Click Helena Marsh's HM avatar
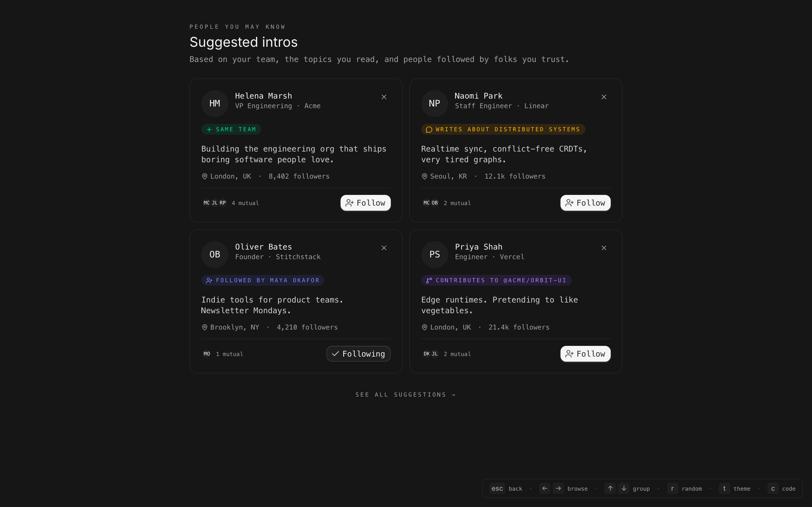Screen dimensions: 812x507 tap(215, 104)
